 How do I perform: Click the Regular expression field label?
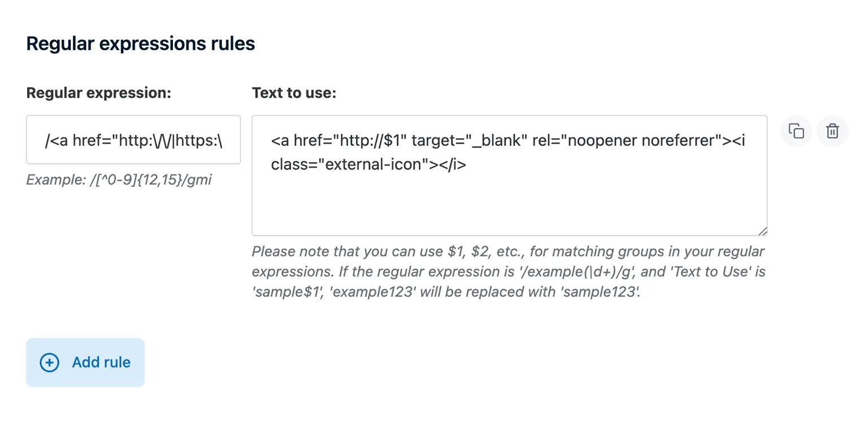[x=99, y=93]
